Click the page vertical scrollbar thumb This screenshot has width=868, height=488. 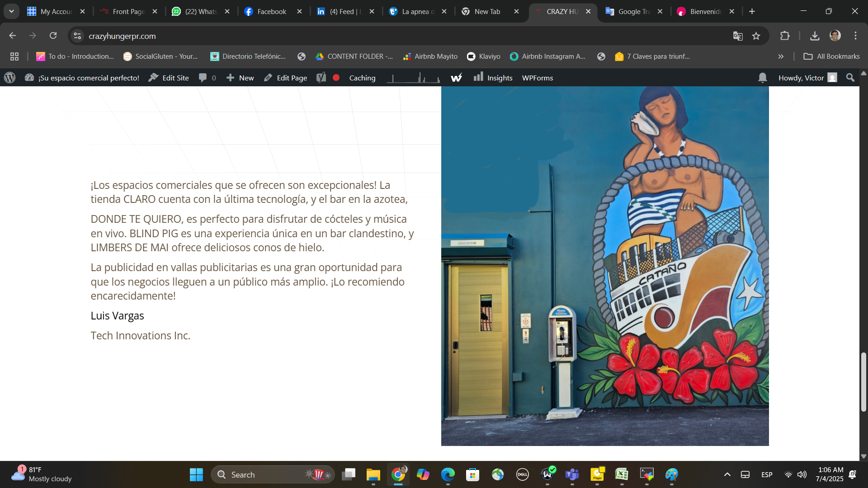coord(863,382)
